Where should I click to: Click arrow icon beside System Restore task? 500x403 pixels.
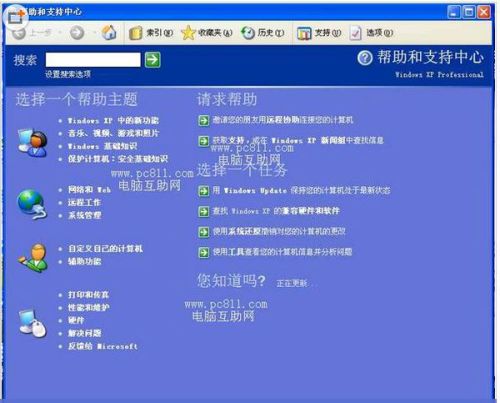point(203,232)
